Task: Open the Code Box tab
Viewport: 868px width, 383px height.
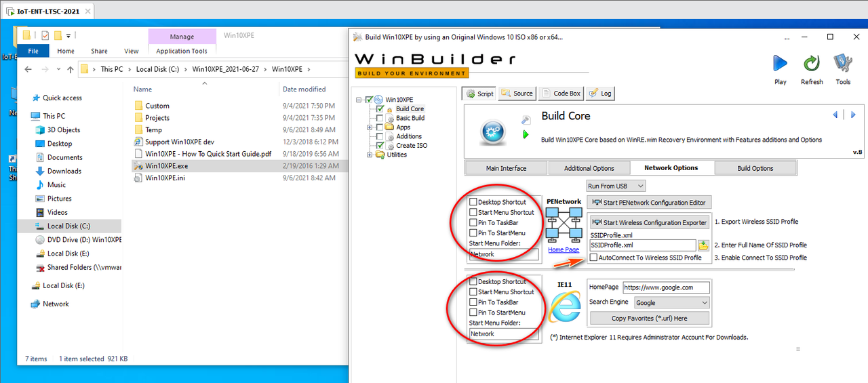Action: [561, 94]
